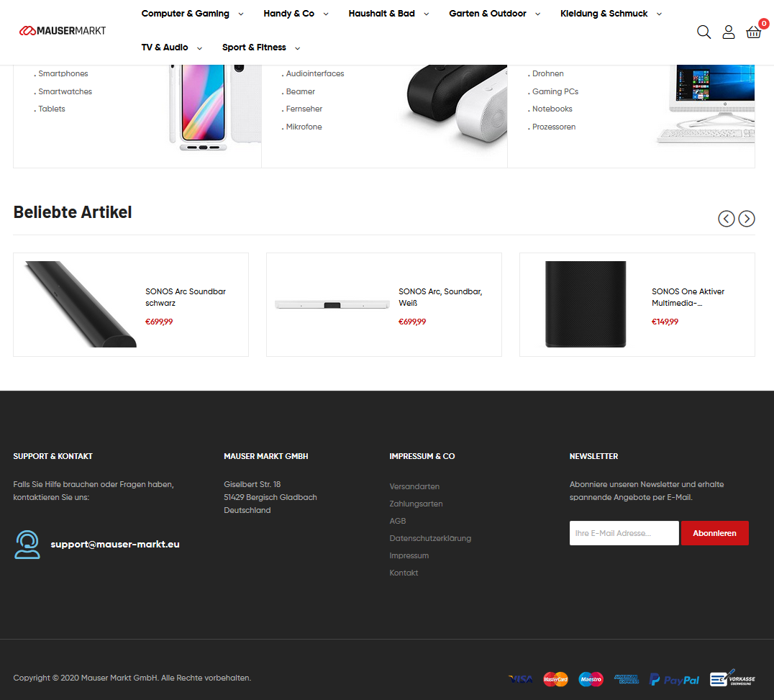The width and height of the screenshot is (774, 700).
Task: Click the MauserMarkt logo
Action: tap(62, 31)
